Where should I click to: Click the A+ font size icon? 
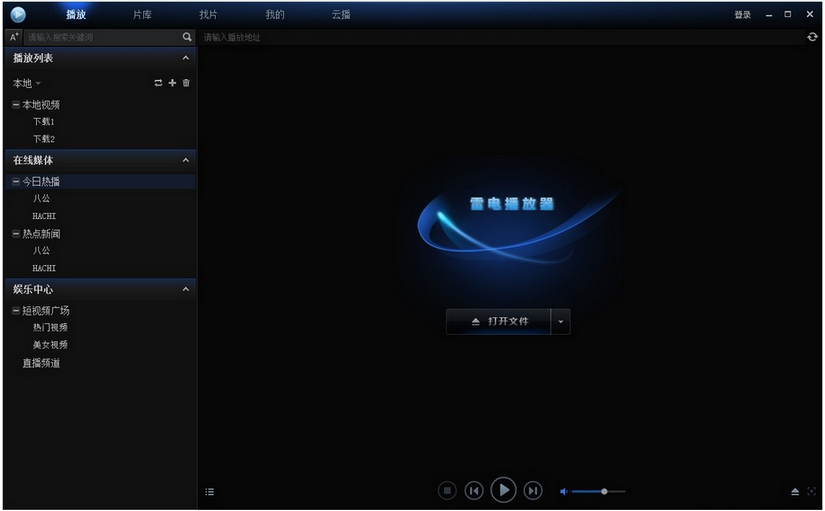click(14, 37)
